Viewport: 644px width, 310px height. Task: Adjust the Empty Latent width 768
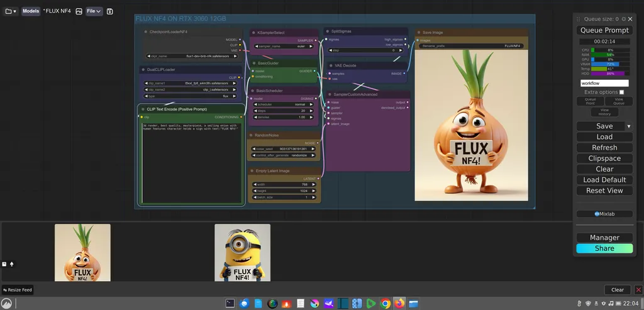(x=284, y=184)
